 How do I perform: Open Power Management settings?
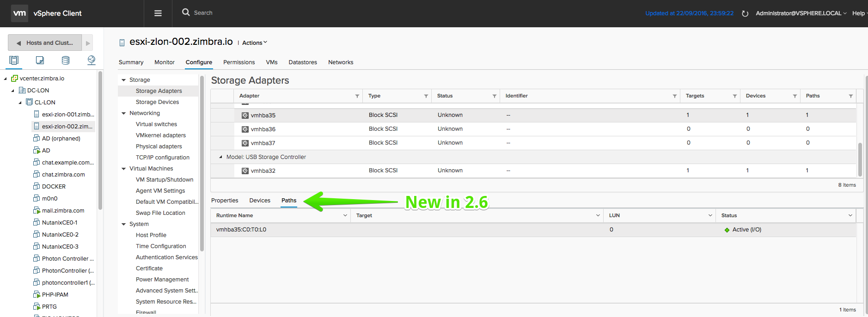pos(162,280)
